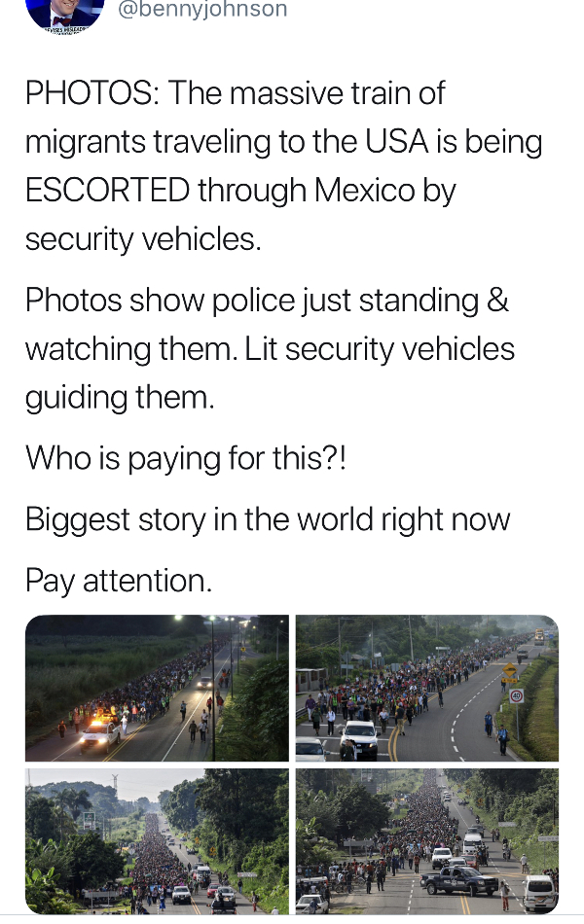The image size is (584, 924).
Task: Tap the "guiding them." text line
Action: tap(120, 398)
